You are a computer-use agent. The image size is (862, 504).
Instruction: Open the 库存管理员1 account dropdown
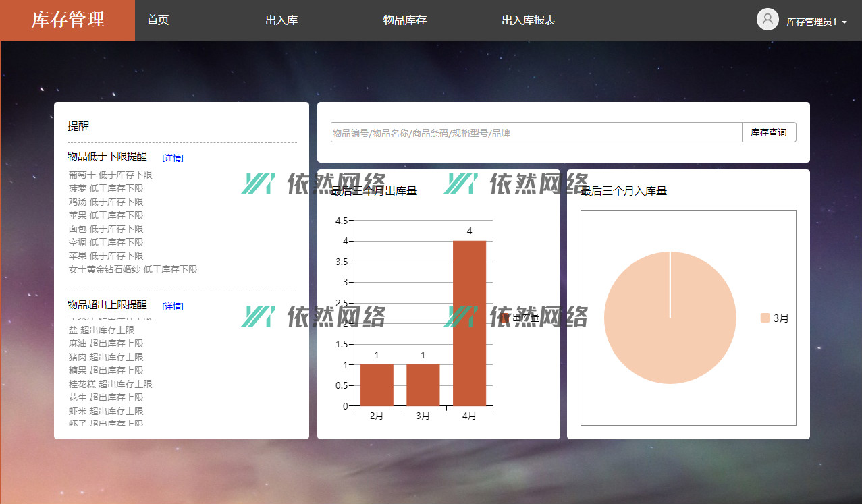coord(816,22)
